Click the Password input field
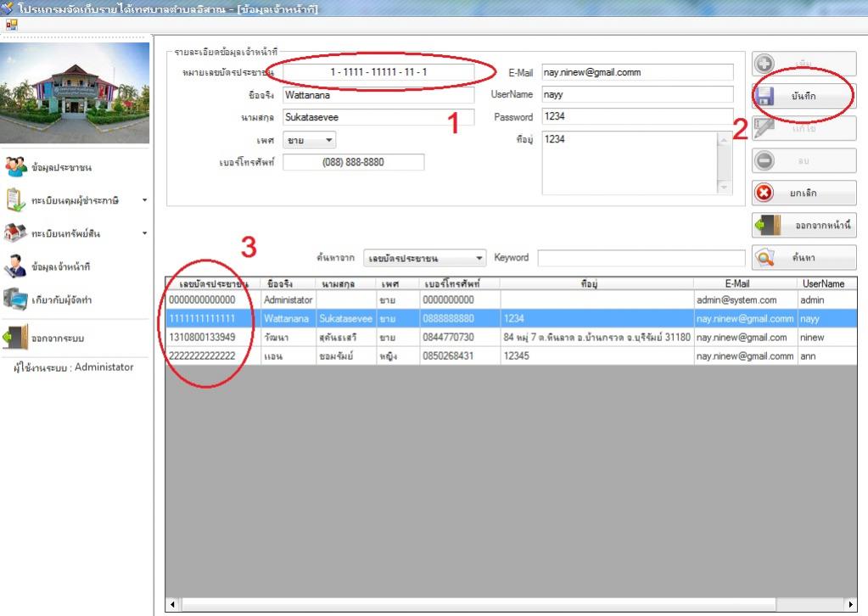This screenshot has height=616, width=868. pyautogui.click(x=636, y=117)
